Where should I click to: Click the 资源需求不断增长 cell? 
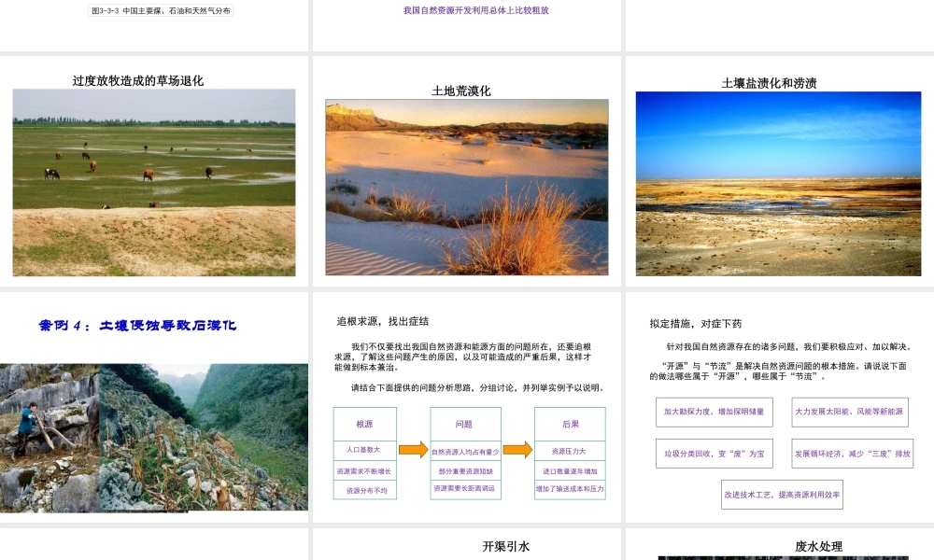[364, 470]
